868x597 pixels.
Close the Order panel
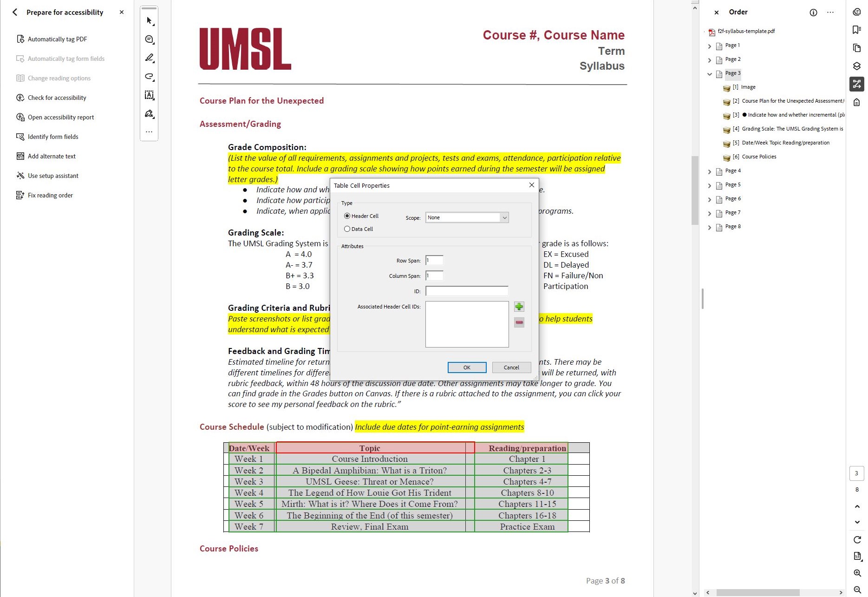pyautogui.click(x=717, y=13)
